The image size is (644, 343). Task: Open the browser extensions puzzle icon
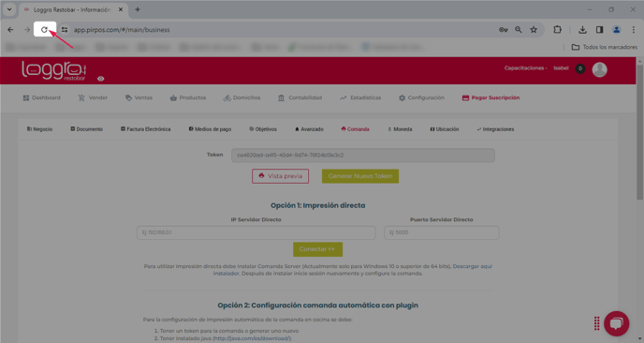coord(557,30)
